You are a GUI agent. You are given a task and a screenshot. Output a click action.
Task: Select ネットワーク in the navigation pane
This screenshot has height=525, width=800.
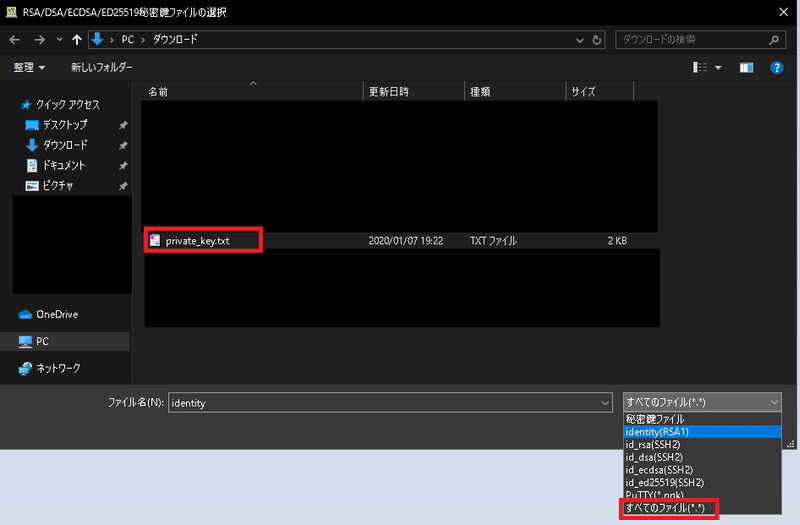point(49,368)
